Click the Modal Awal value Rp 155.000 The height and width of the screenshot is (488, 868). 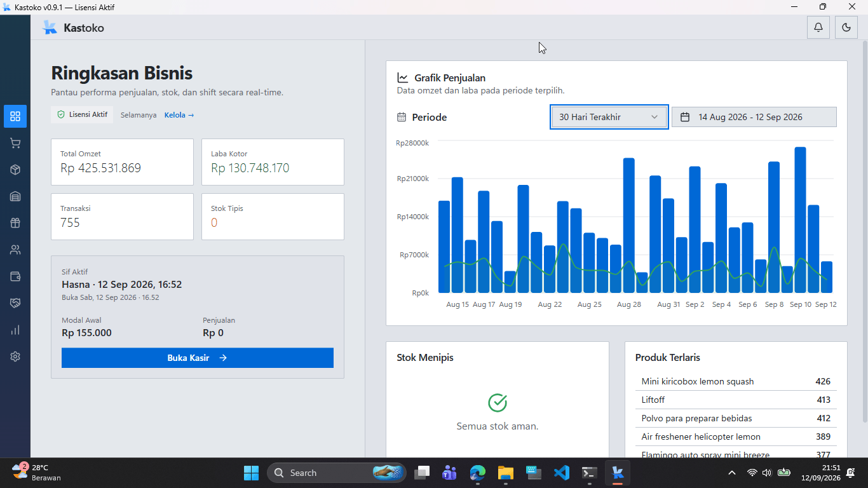tap(86, 333)
